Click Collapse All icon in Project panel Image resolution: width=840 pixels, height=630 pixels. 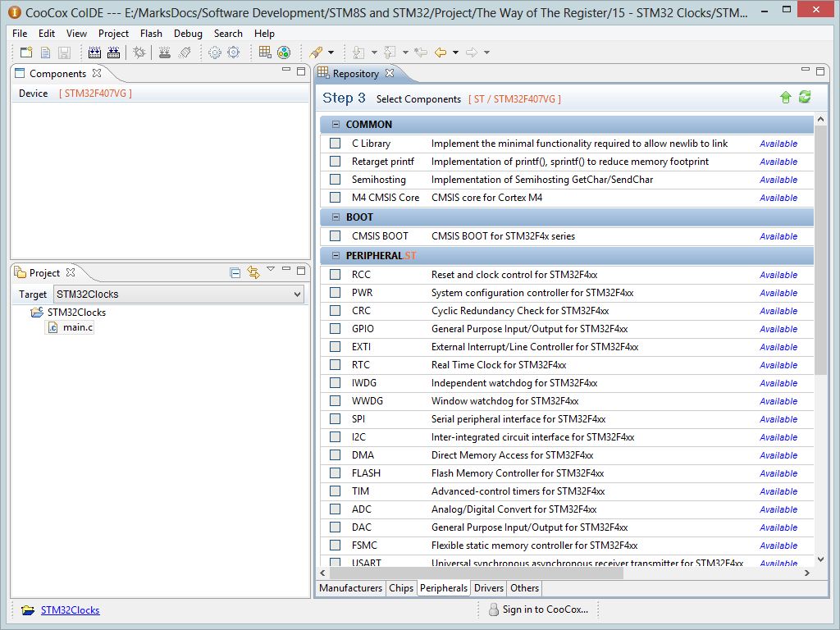[x=235, y=272]
